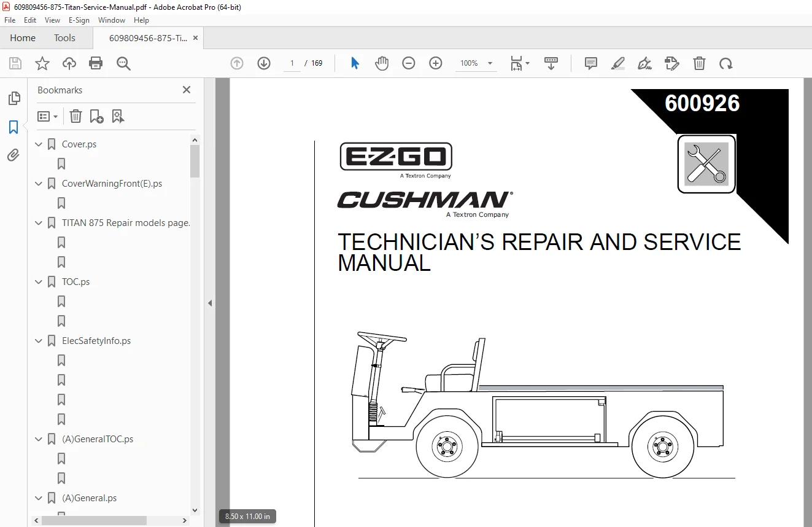The height and width of the screenshot is (527, 812).
Task: Zoom in with the plus icon
Action: tap(436, 63)
